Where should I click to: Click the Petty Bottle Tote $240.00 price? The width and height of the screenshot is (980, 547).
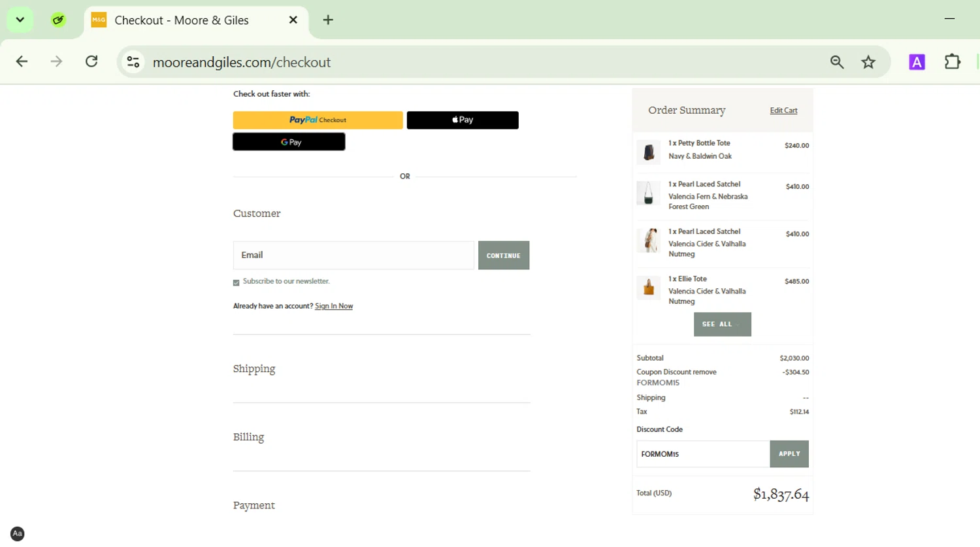(x=797, y=146)
